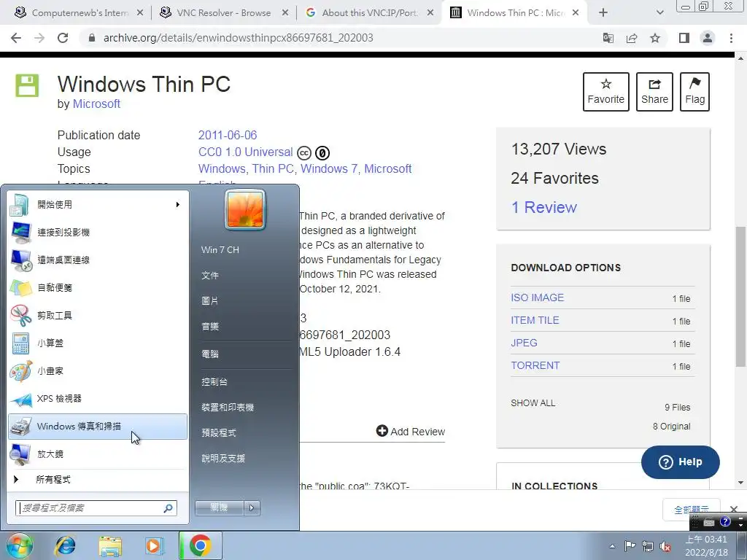The image size is (747, 560).
Task: Open the Chrome three-dot menu
Action: (731, 38)
